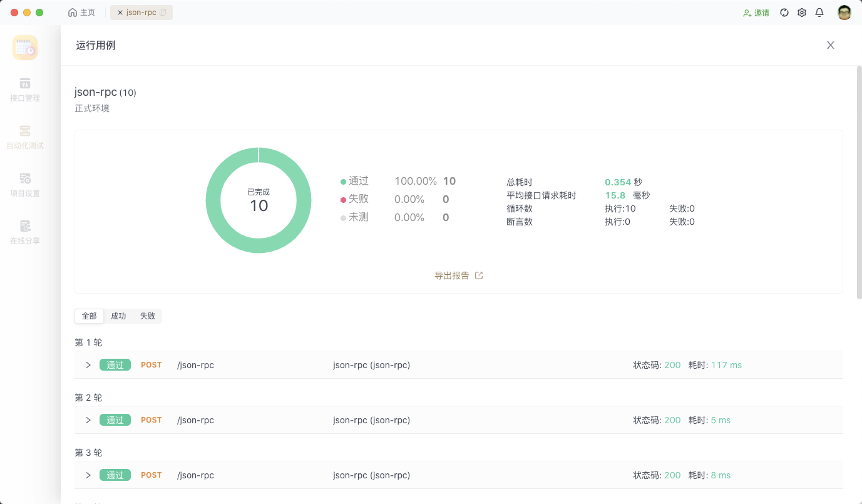Select the 自动化测试 sidebar icon
This screenshot has height=504, width=862.
click(x=24, y=136)
